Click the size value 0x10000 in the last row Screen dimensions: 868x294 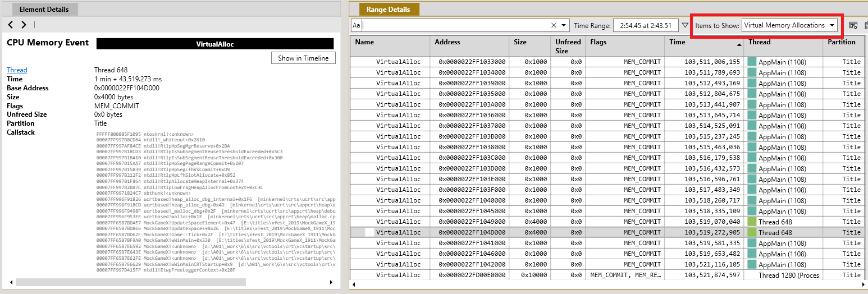click(534, 275)
